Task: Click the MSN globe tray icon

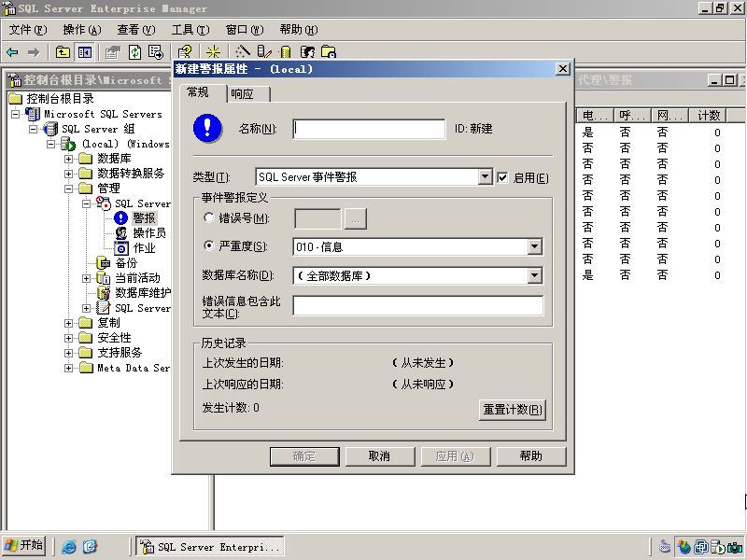Action: pos(684,547)
